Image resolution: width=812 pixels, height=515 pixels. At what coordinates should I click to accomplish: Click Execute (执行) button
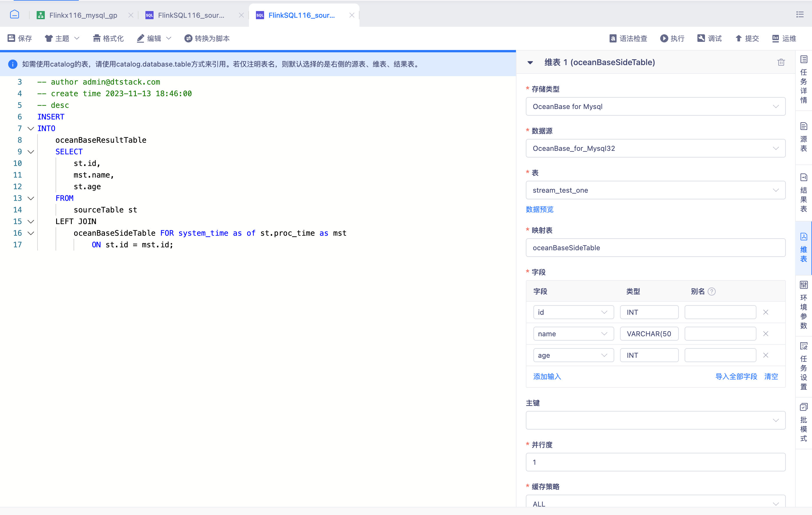pyautogui.click(x=672, y=38)
